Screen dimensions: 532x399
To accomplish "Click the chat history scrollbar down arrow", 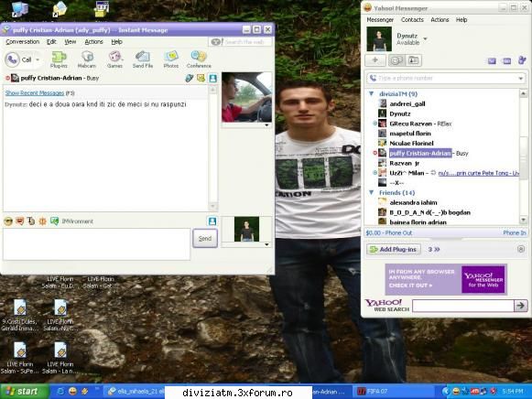I will pyautogui.click(x=212, y=206).
